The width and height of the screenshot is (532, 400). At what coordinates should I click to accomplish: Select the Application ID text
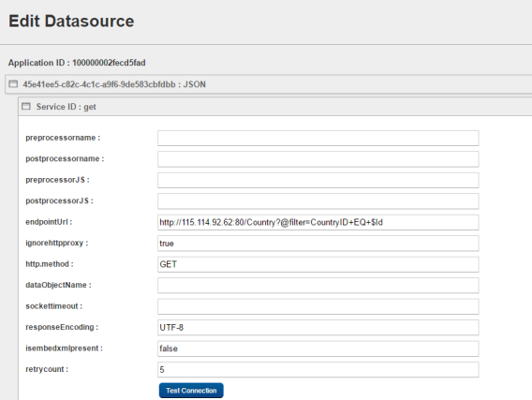(77, 63)
